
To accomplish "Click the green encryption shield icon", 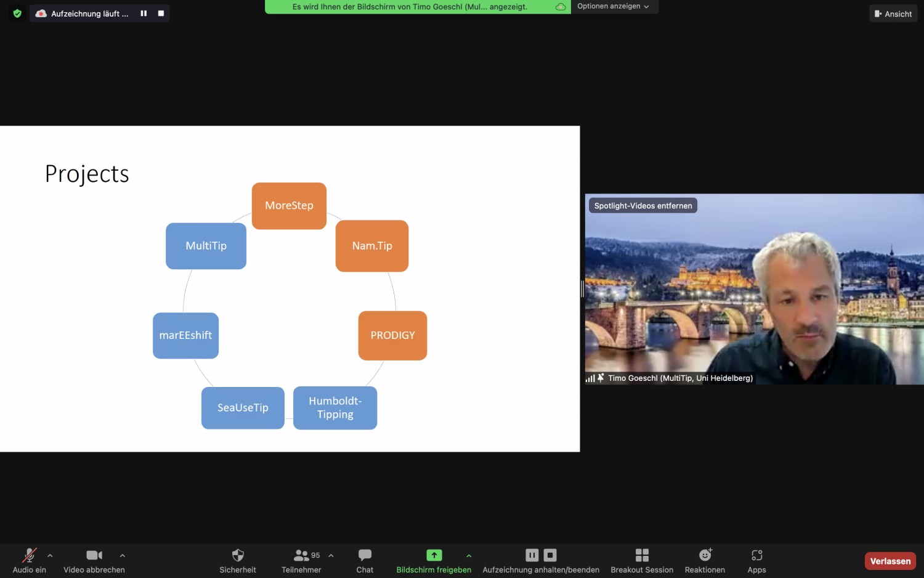I will point(17,14).
